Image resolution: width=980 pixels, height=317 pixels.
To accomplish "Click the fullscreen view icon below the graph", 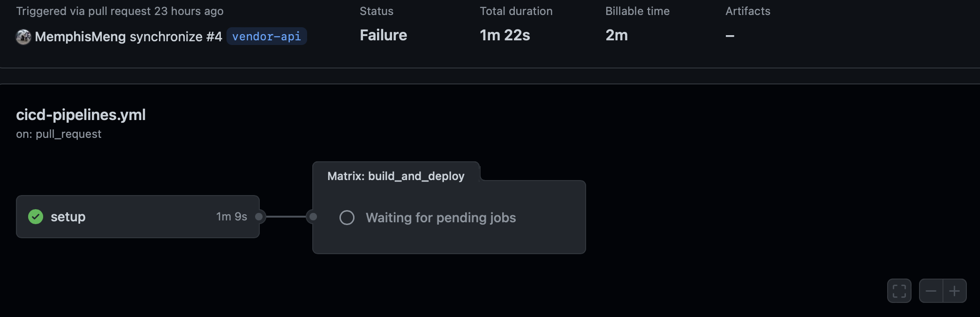I will [899, 291].
